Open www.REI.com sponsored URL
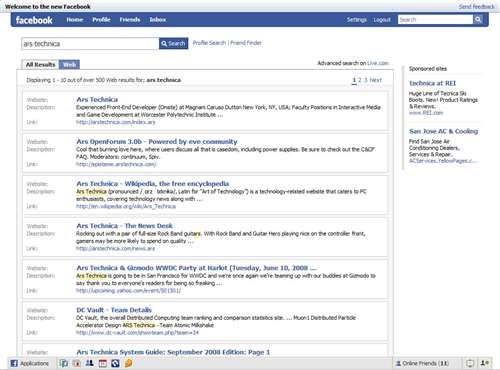Image resolution: width=500 pixels, height=370 pixels. coord(426,113)
